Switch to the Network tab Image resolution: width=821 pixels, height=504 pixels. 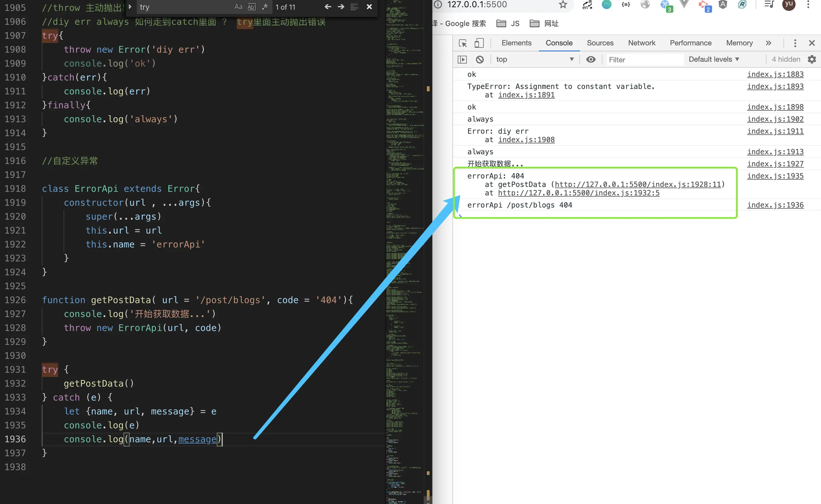(x=641, y=43)
